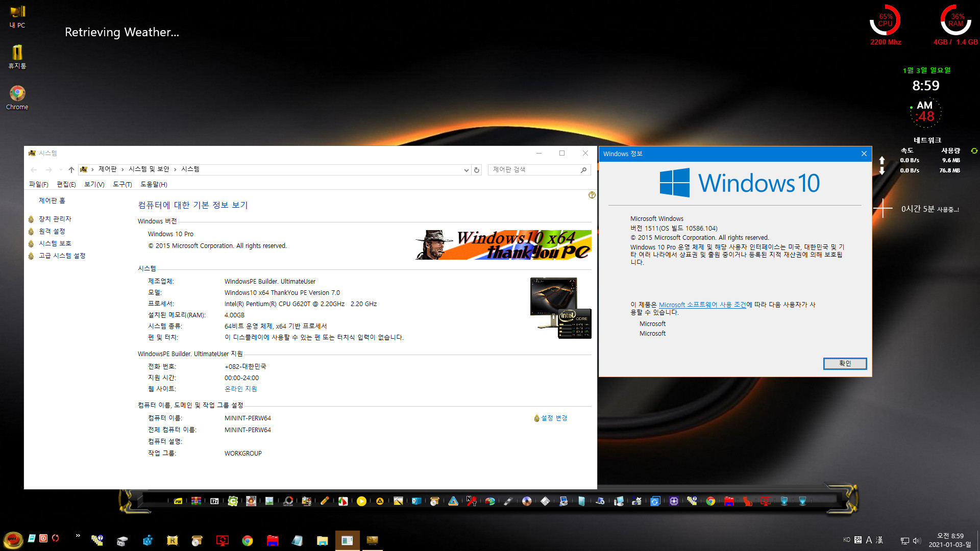980x551 pixels.
Task: Click the Windows10 x64 ThankYou PC banner
Action: [x=503, y=245]
